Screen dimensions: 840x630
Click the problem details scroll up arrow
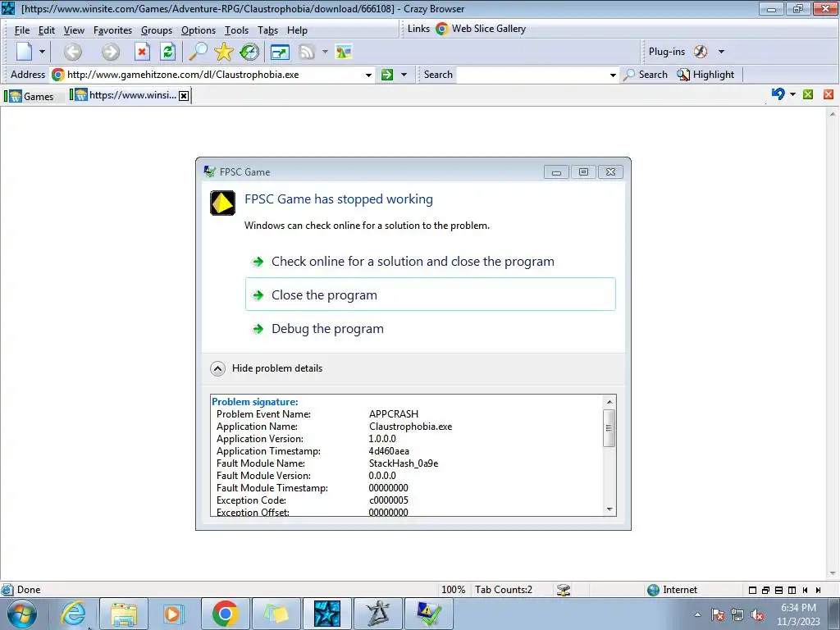609,402
